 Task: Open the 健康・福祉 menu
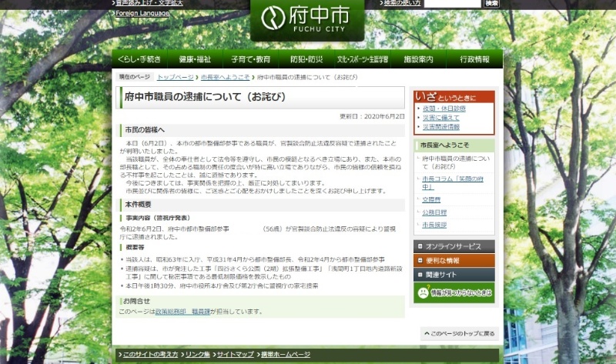(196, 59)
